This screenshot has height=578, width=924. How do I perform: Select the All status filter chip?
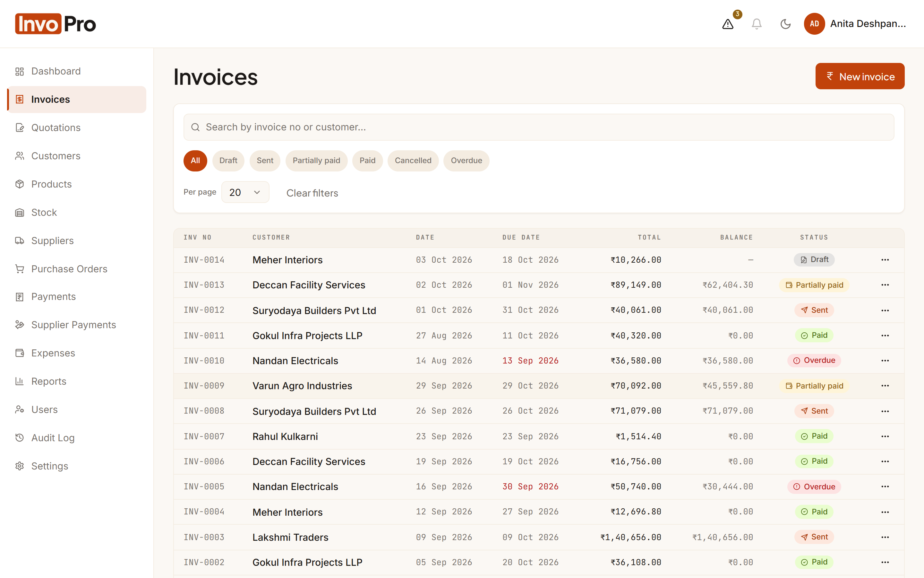point(195,161)
